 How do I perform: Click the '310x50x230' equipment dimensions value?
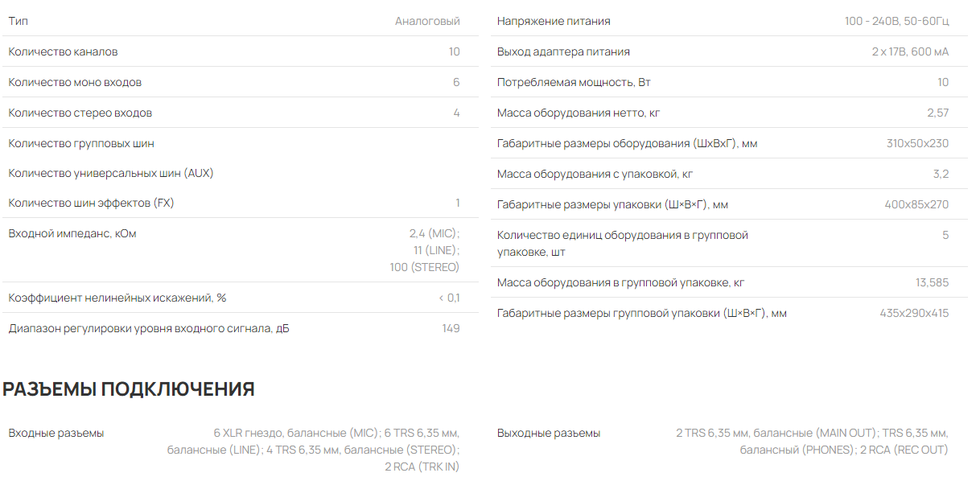[917, 143]
